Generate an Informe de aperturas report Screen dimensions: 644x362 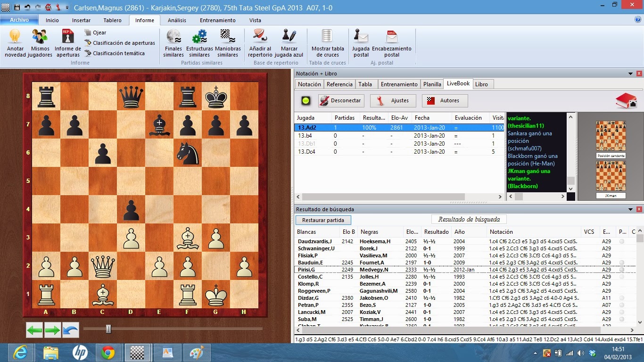67,42
